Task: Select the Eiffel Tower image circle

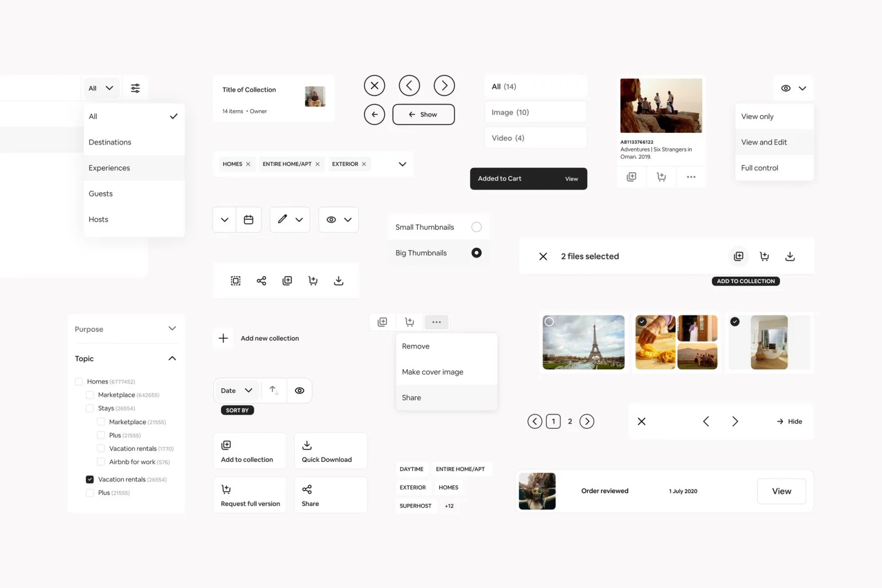Action: 549,322
